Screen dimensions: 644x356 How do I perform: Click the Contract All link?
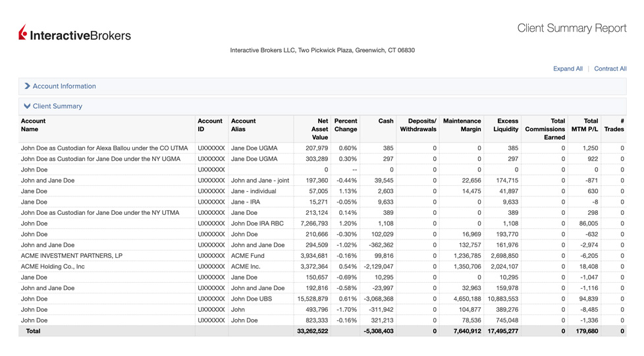point(610,69)
